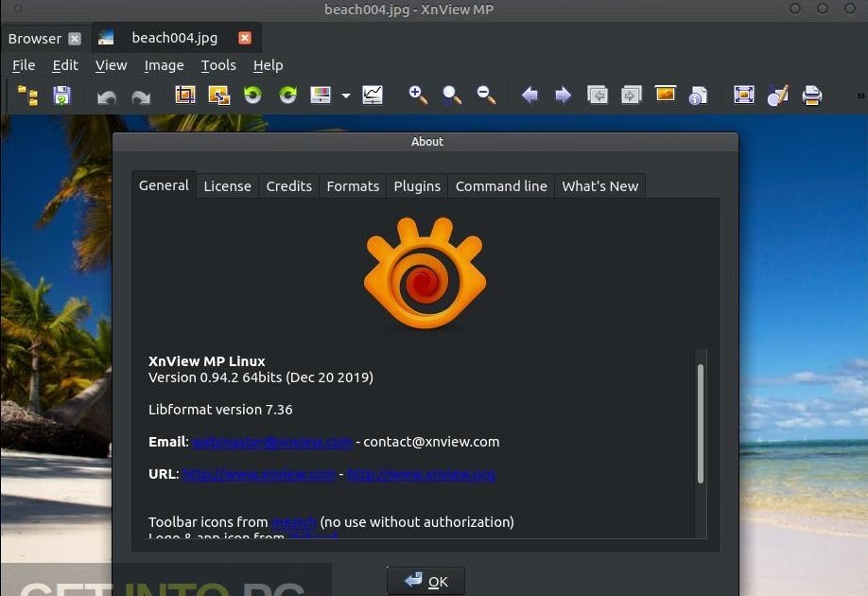The width and height of the screenshot is (868, 596).
Task: Redo with the right curved arrow icon
Action: (x=141, y=96)
